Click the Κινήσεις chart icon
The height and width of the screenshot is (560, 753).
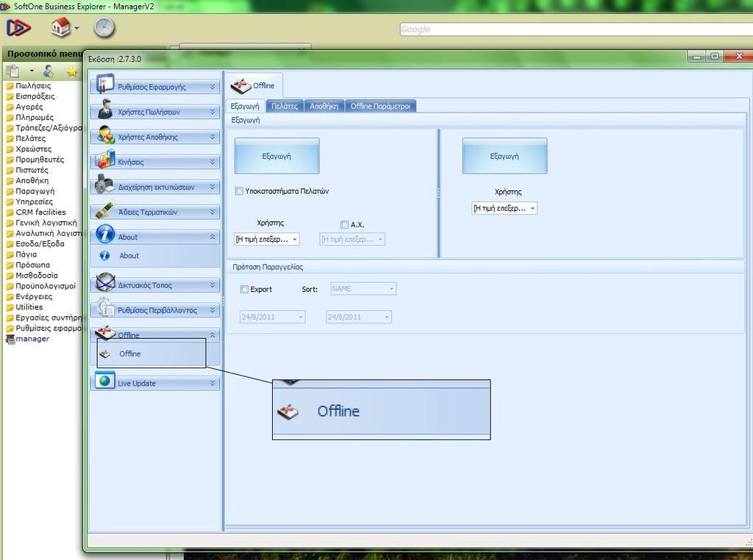[104, 159]
